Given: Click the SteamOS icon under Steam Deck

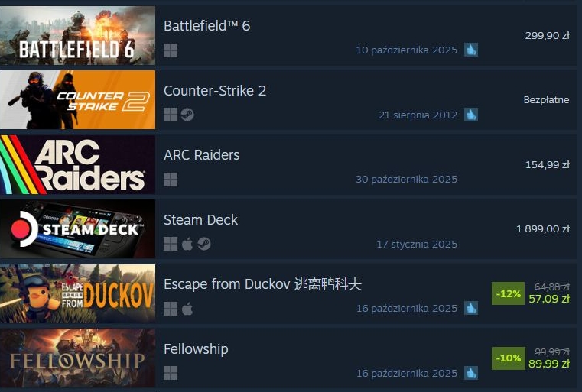Looking at the screenshot, I should tap(204, 244).
